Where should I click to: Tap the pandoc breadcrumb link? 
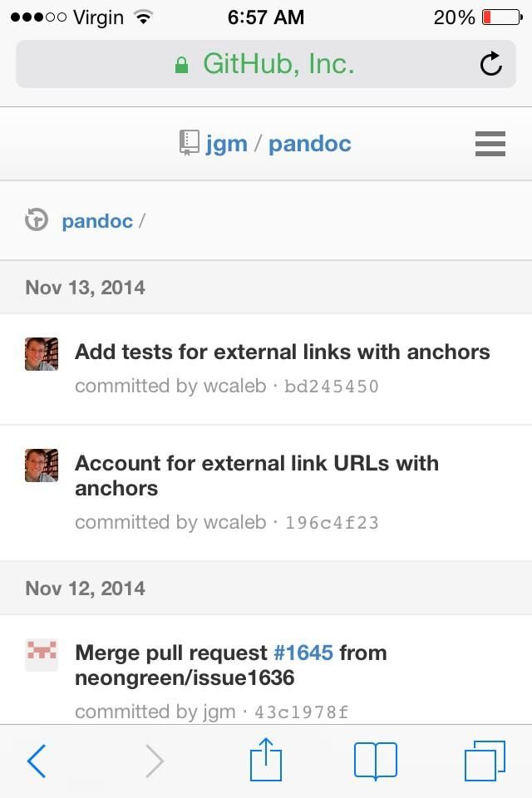pos(97,221)
